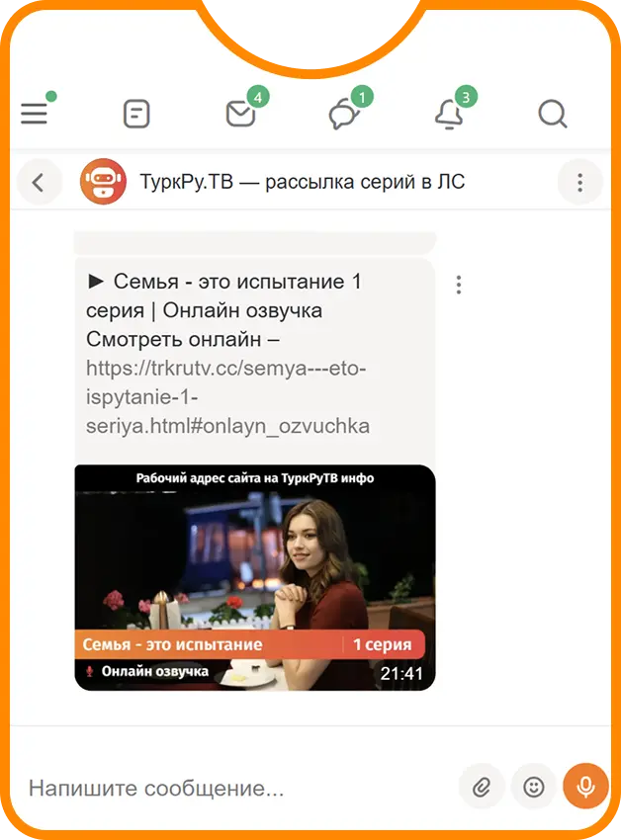This screenshot has width=621, height=840.
Task: Open messages envelope with 4 unread
Action: click(x=240, y=114)
